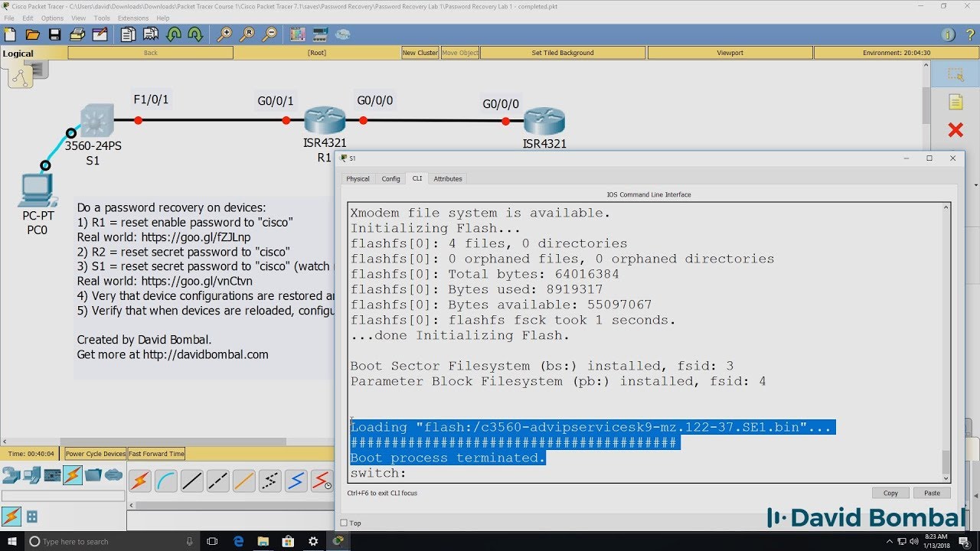Screen dimensions: 980x551
Task: Open a file with the folder icon
Action: click(32, 34)
